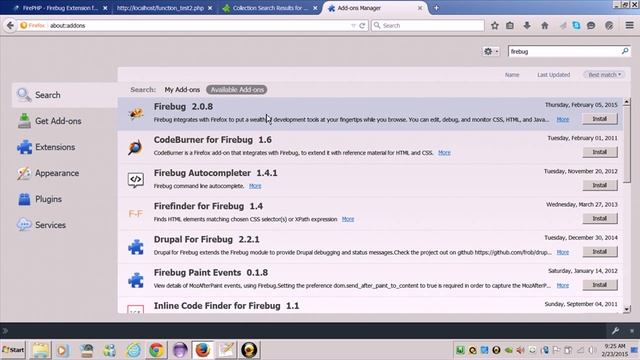Sort results by Last Updated

[x=553, y=75]
